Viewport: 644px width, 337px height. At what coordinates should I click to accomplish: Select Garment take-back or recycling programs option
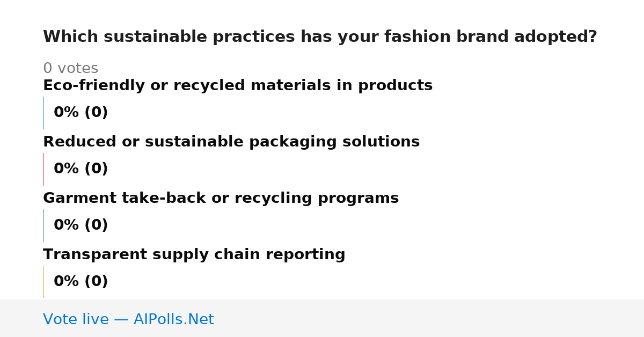click(x=221, y=199)
